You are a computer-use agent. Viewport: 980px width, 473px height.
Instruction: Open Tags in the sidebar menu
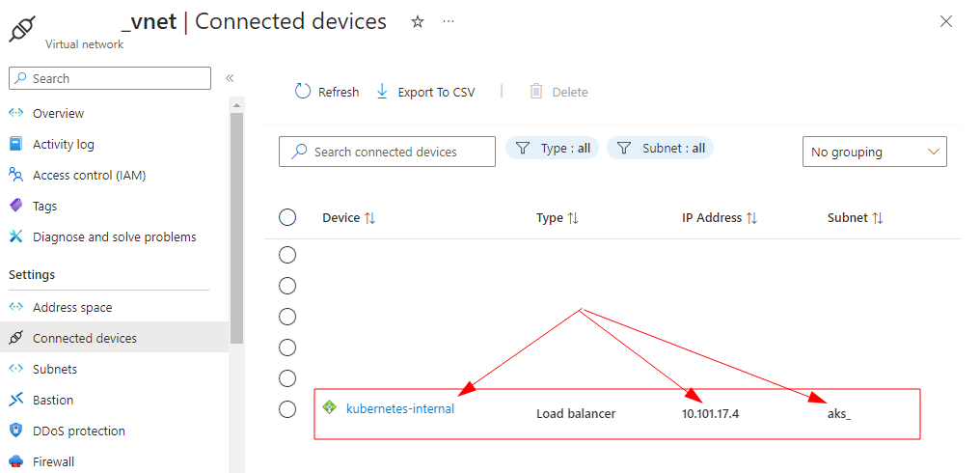click(45, 206)
